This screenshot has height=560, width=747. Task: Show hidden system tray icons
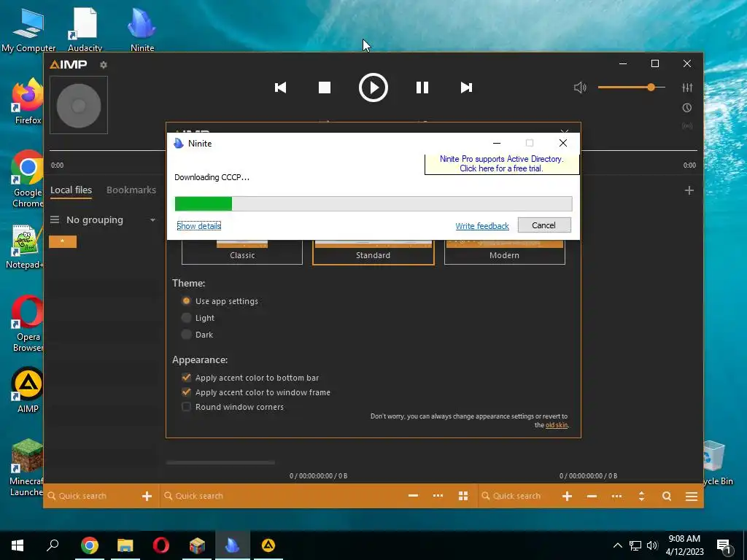click(x=617, y=545)
